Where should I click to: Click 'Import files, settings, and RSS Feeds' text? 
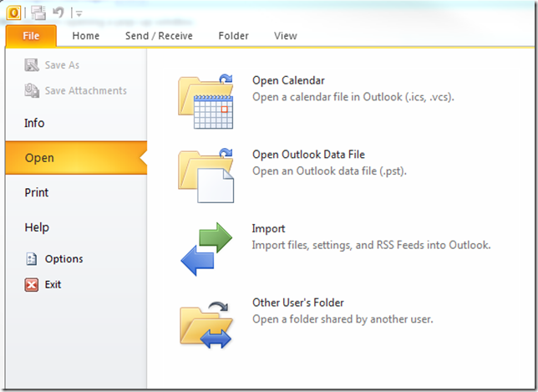(371, 245)
